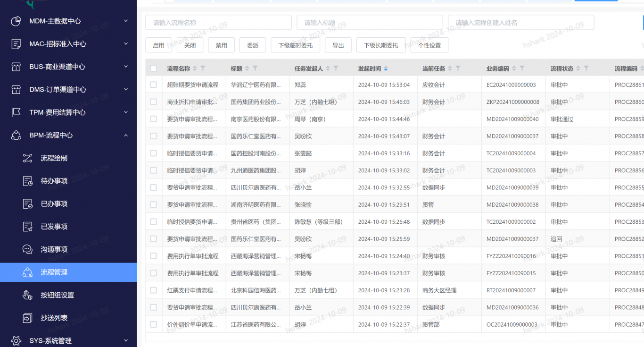
Task: Click the 下级长期委托 button
Action: tap(381, 45)
